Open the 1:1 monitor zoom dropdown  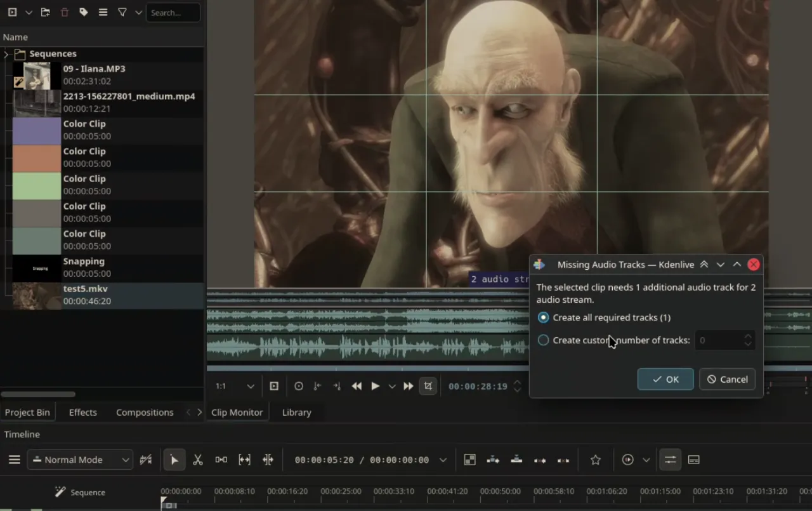coord(234,386)
